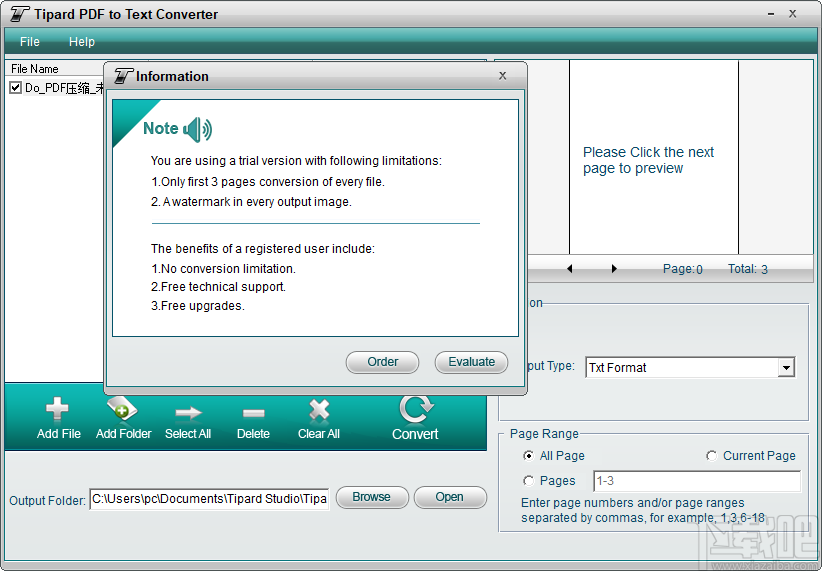The image size is (822, 571).
Task: Select the Current Page radio button
Action: pos(711,456)
